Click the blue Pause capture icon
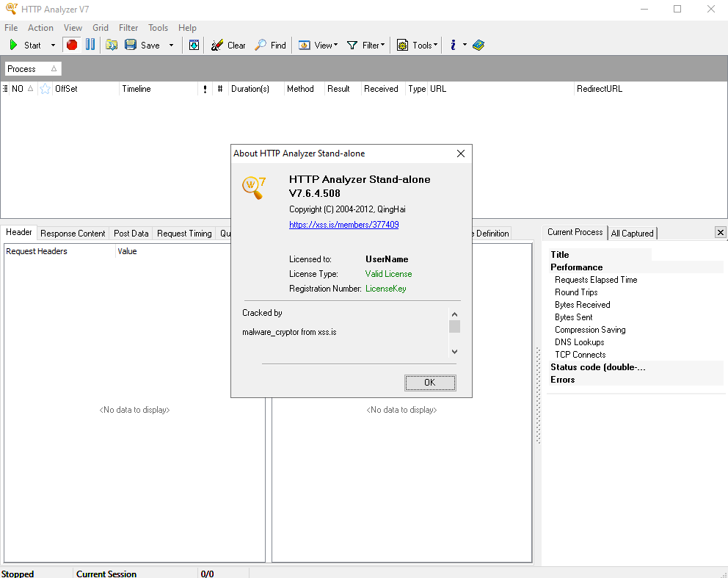The width and height of the screenshot is (728, 578). pyautogui.click(x=90, y=45)
